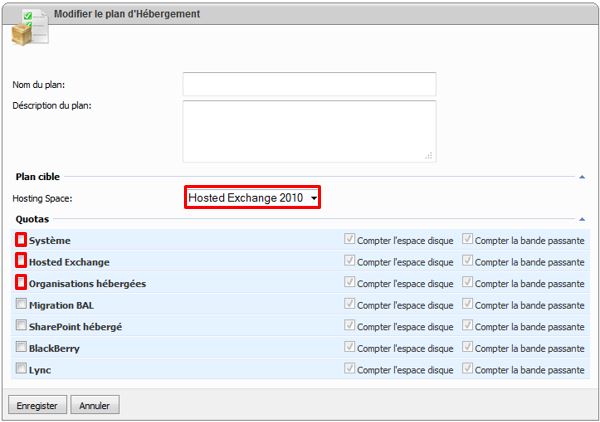
Task: Tick the Hosted Exchange checkbox
Action: (21, 261)
